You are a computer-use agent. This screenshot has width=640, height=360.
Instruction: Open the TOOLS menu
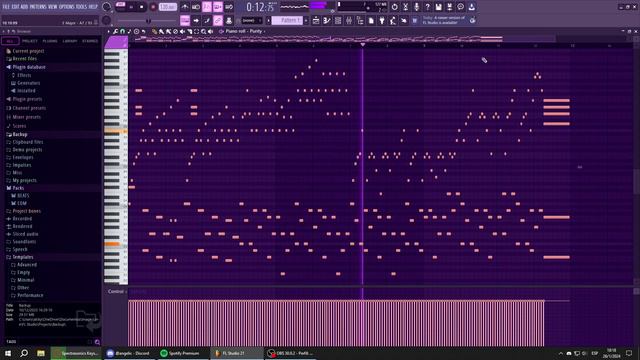(81, 7)
